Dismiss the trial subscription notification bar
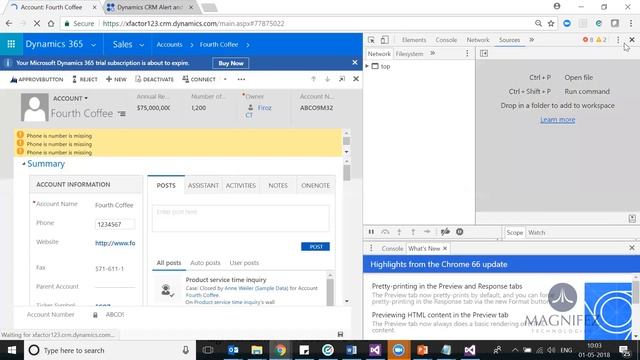This screenshot has width=640, height=360. click(355, 62)
